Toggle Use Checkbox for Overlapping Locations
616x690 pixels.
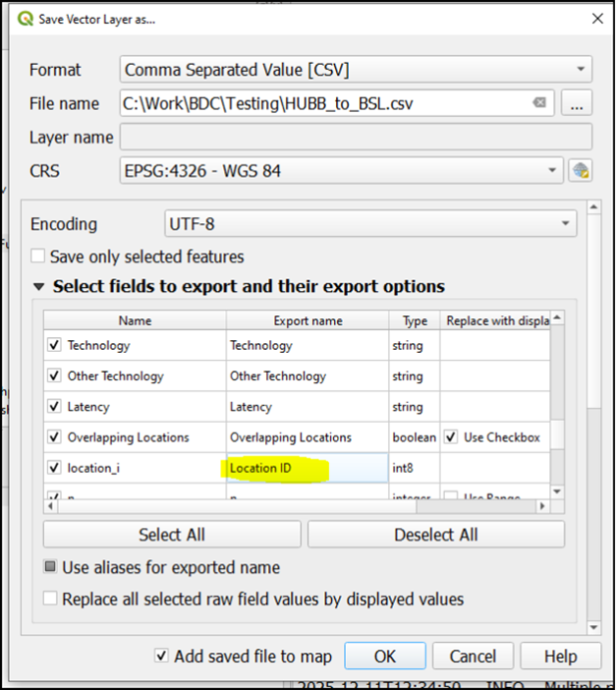point(451,437)
